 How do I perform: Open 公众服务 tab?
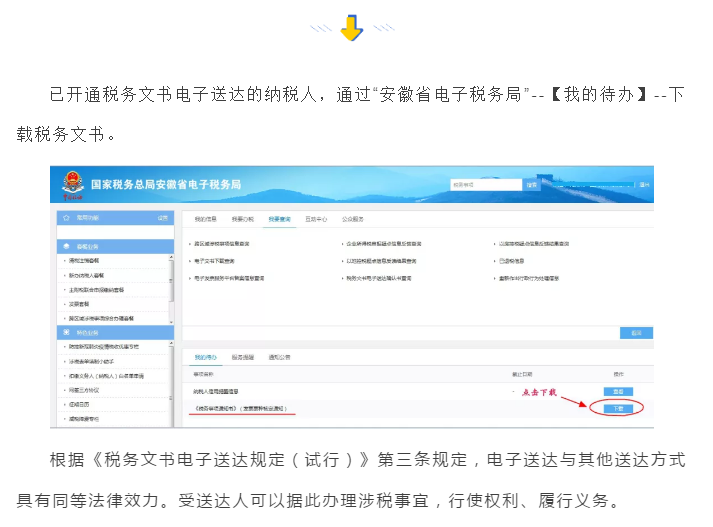(352, 218)
